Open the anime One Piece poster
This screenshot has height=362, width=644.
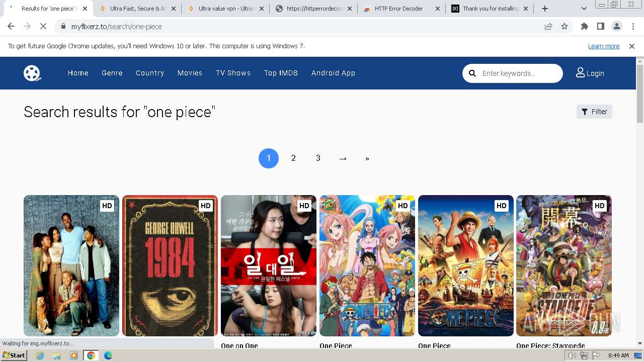367,265
